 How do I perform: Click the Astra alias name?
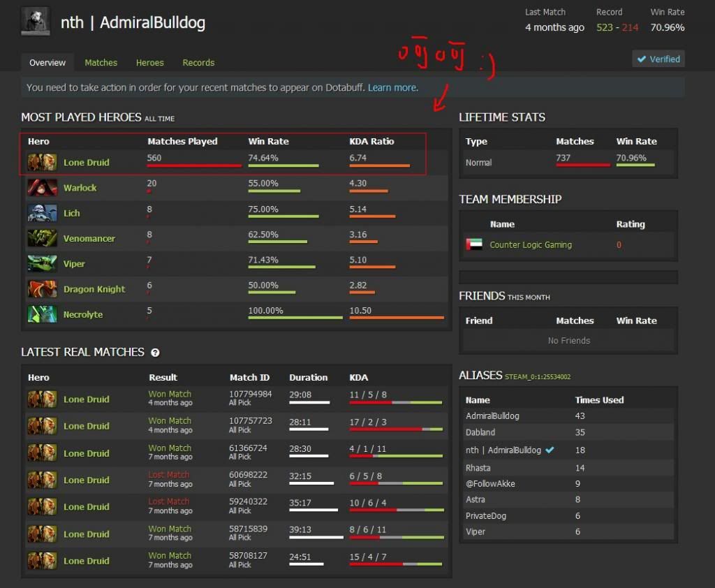click(475, 499)
